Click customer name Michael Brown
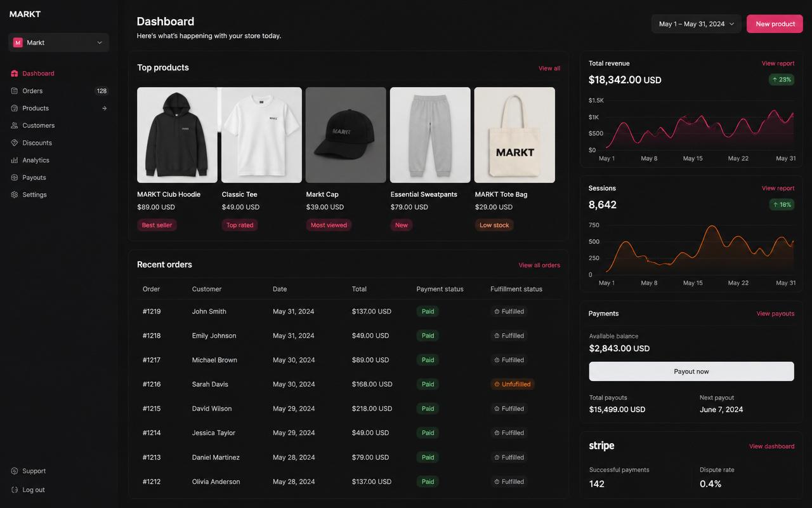812x508 pixels. 214,360
